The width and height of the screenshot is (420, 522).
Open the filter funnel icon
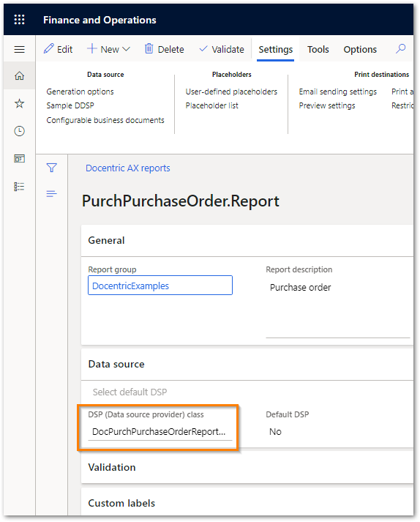[51, 168]
